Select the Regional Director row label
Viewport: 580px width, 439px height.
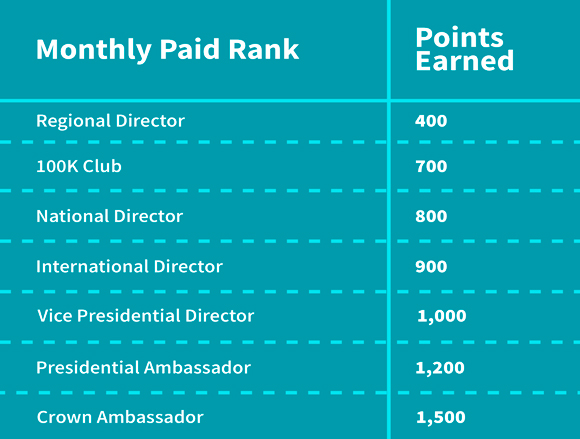pos(110,121)
